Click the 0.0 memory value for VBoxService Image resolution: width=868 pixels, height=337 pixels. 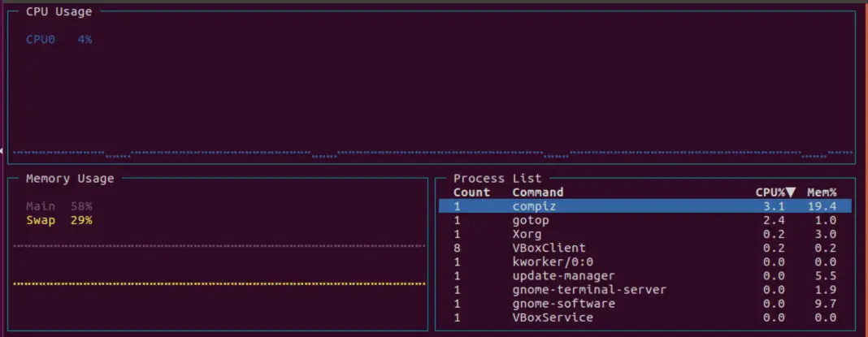826,318
